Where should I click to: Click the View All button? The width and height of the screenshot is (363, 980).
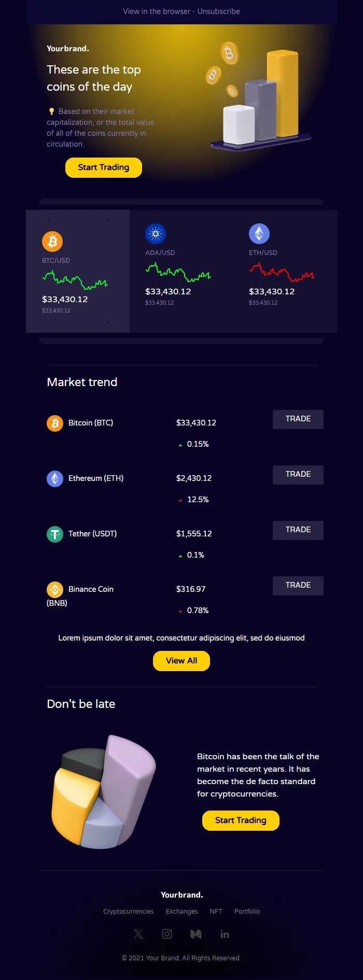181,661
